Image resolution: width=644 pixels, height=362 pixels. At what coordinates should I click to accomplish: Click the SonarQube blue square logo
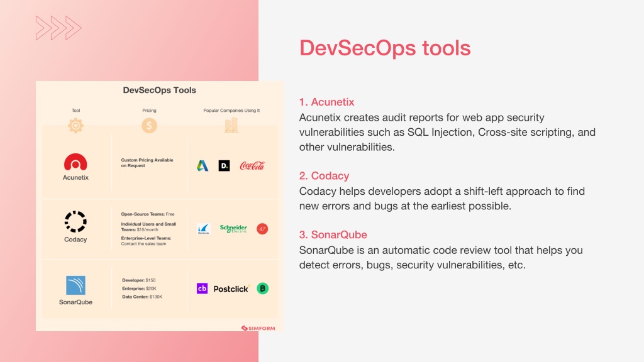75,285
